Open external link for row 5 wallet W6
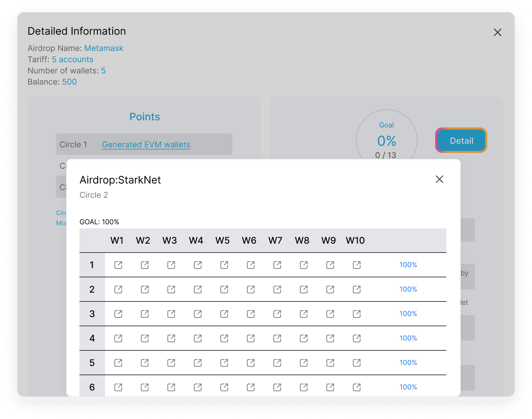Screen dimensions: 532x419 pos(251,363)
